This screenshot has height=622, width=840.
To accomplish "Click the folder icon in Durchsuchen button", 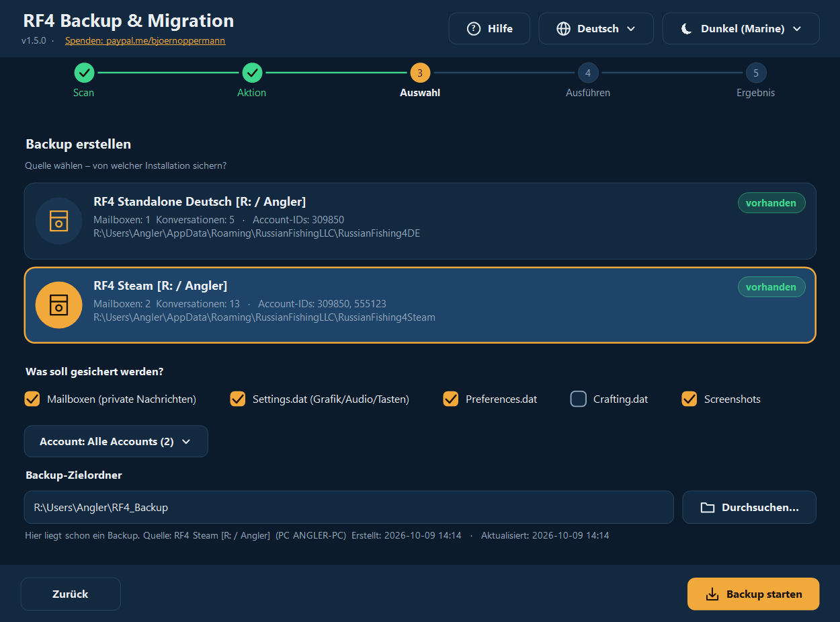I will [708, 508].
